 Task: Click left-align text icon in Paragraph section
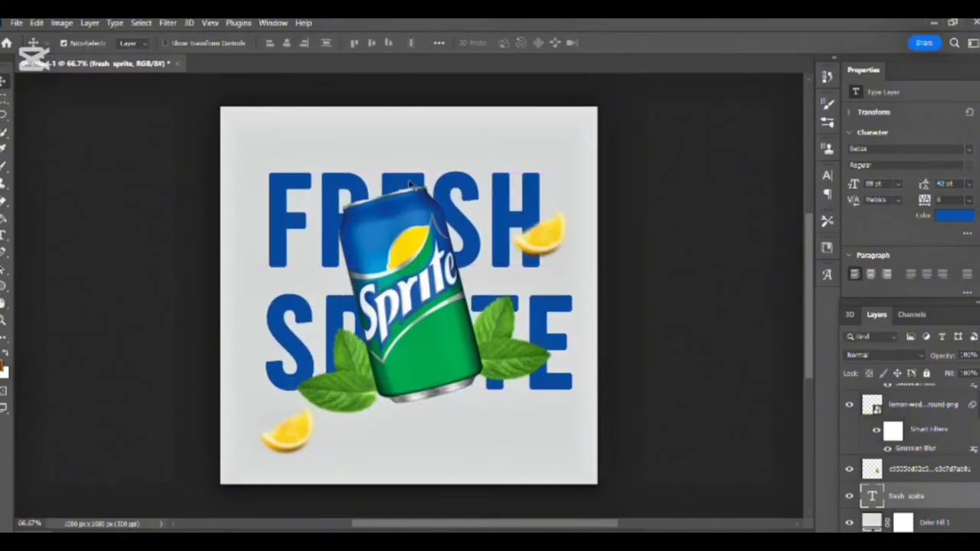(x=854, y=274)
